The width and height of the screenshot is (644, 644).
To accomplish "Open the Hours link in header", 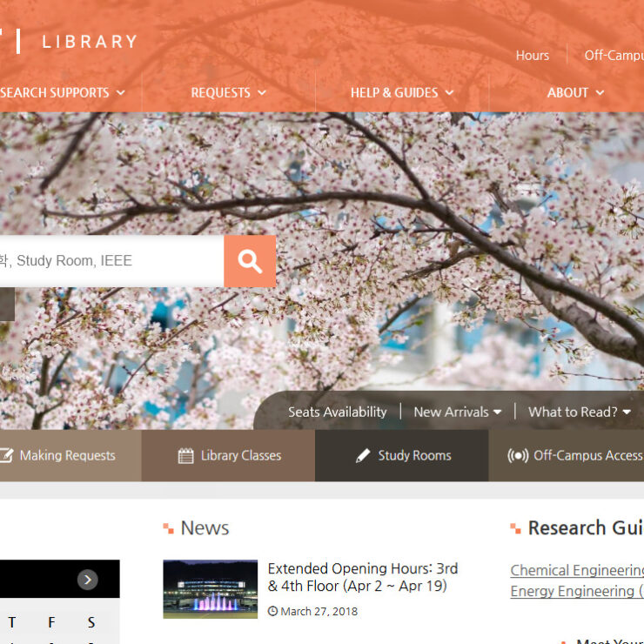I will (532, 56).
